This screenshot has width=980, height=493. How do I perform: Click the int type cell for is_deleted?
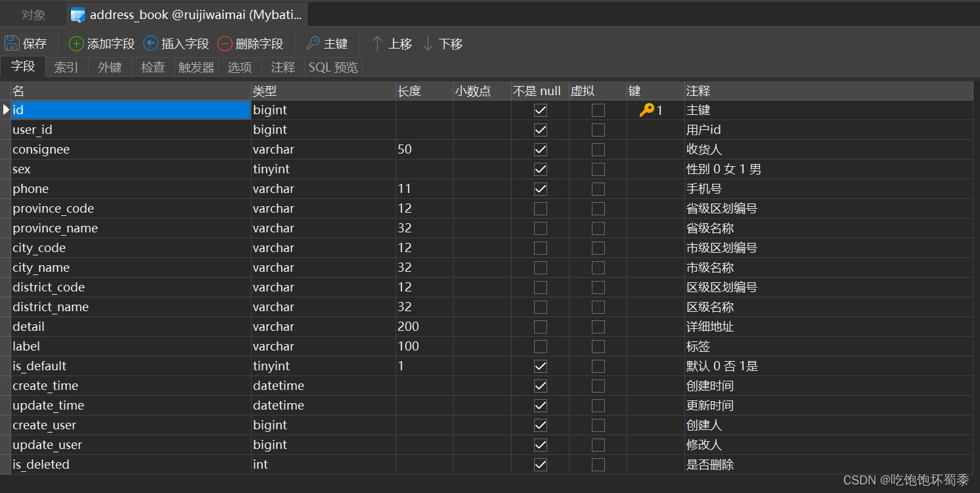pos(323,465)
